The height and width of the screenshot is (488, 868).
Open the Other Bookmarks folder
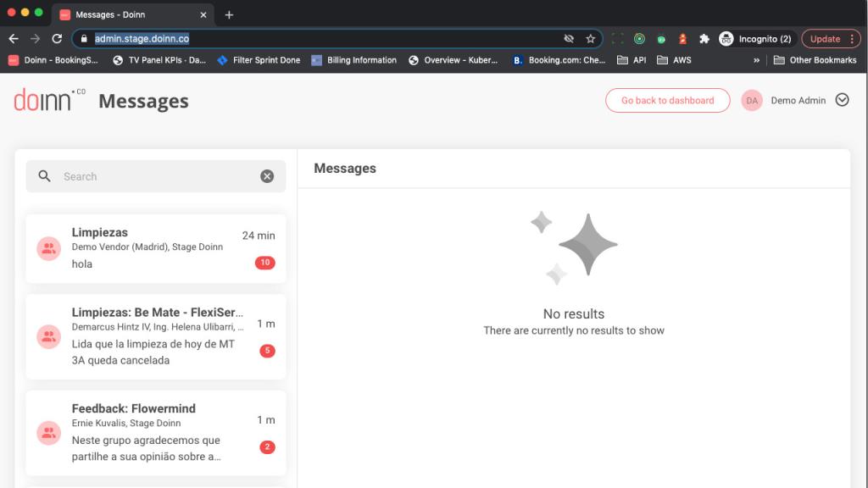[x=815, y=60]
